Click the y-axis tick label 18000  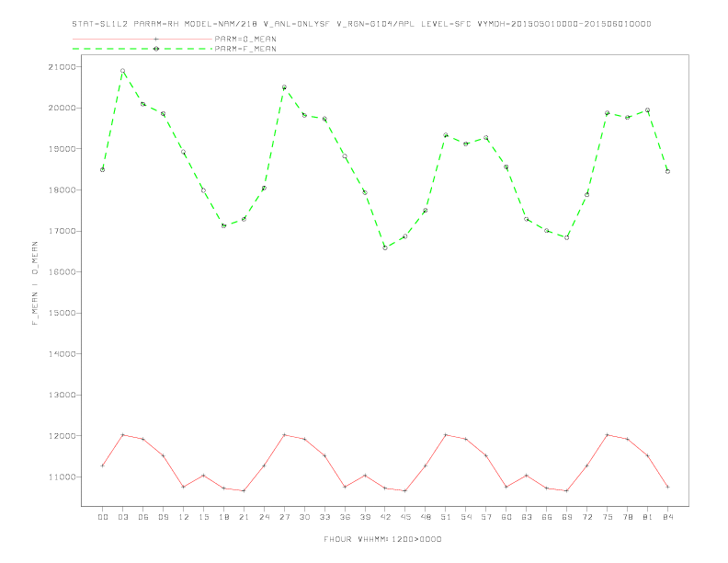click(62, 190)
